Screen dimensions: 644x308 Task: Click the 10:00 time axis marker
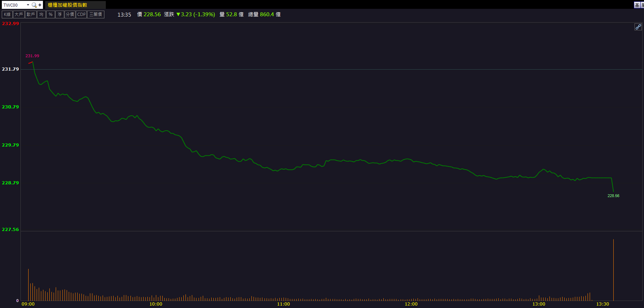pos(156,304)
